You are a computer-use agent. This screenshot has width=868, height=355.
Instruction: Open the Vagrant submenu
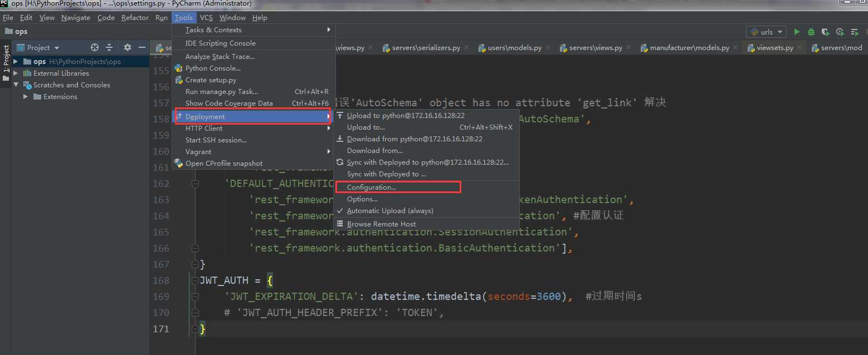(253, 151)
